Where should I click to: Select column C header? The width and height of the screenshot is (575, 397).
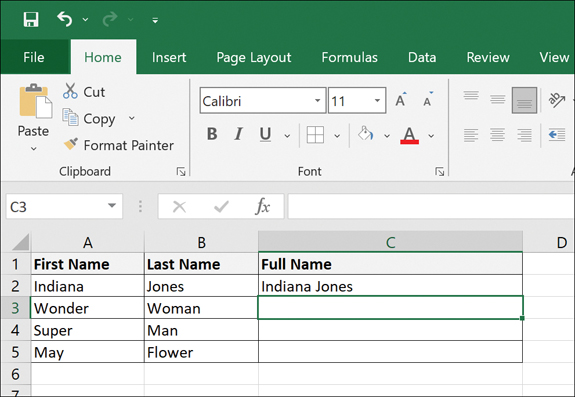391,242
